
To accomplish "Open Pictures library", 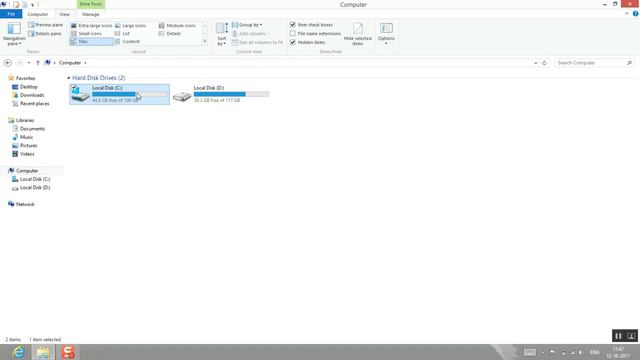I will tap(28, 146).
